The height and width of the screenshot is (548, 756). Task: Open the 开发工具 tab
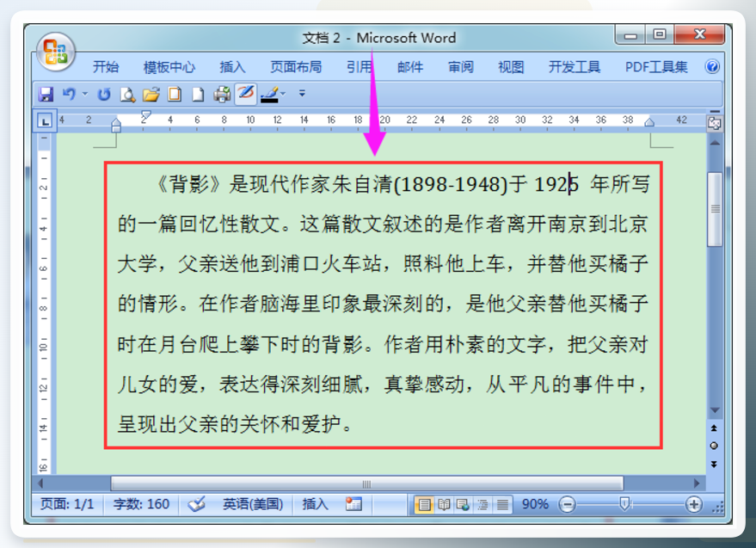[x=575, y=66]
